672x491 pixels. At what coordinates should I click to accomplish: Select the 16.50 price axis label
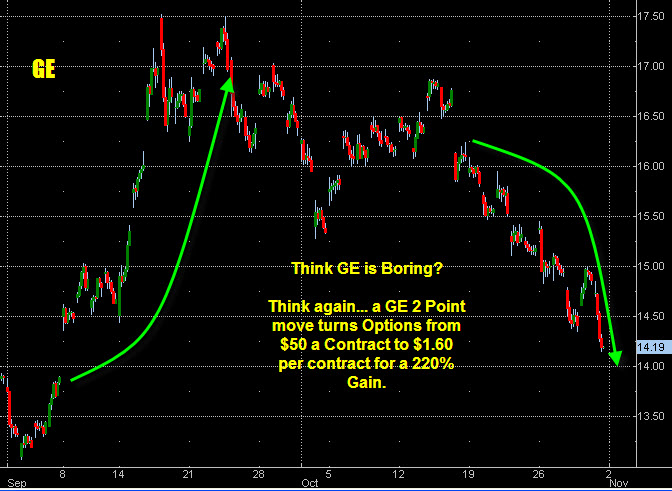[x=650, y=116]
